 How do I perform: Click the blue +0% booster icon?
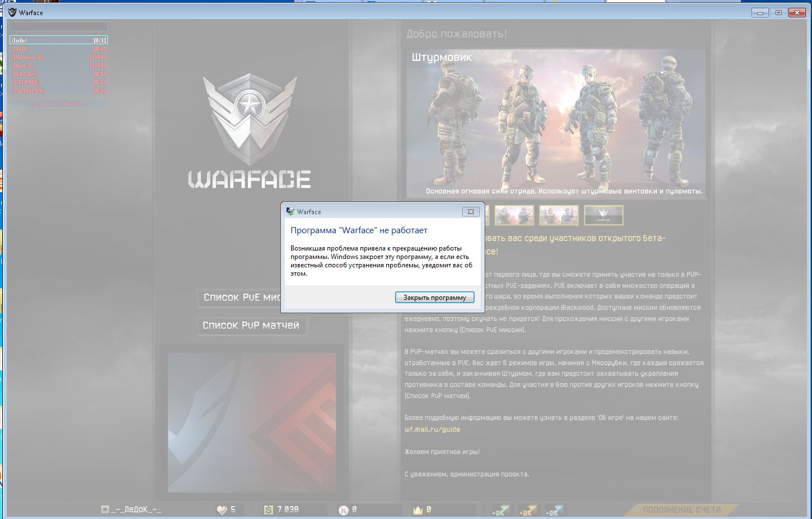[x=554, y=510]
